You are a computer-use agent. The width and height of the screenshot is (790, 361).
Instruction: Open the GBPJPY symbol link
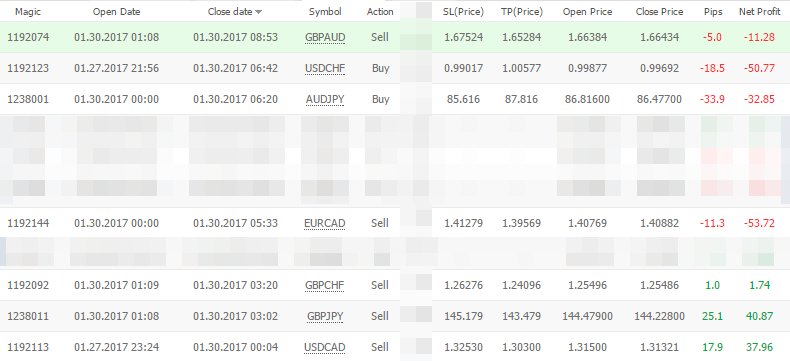click(325, 316)
